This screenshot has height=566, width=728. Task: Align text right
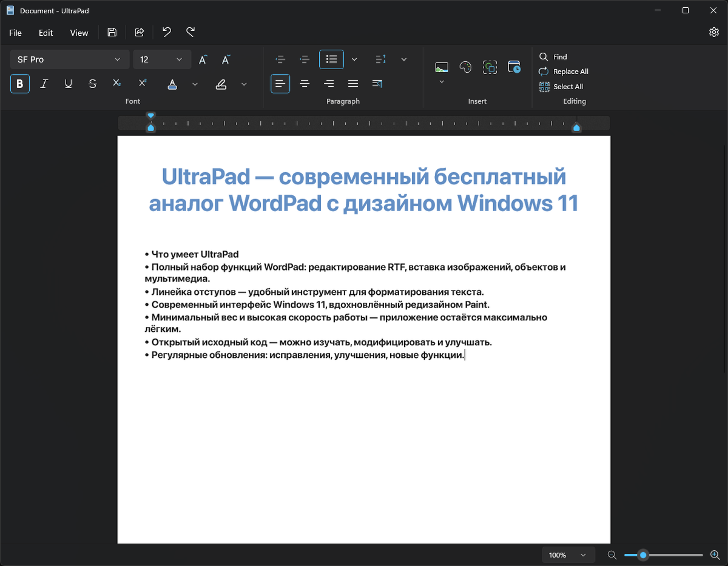(x=329, y=84)
